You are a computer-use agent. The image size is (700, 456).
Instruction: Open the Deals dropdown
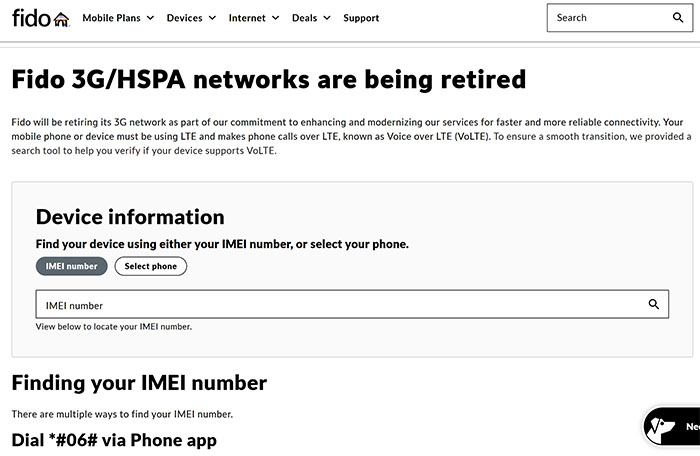(x=310, y=18)
